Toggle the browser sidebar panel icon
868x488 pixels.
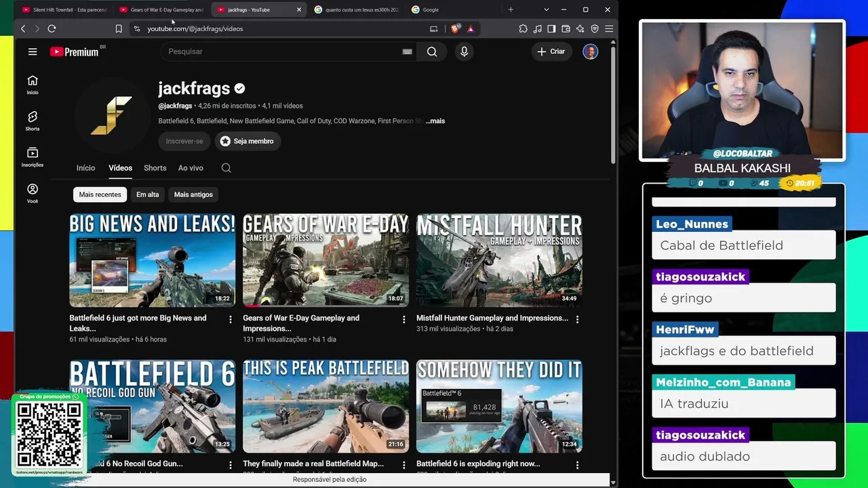coord(551,28)
